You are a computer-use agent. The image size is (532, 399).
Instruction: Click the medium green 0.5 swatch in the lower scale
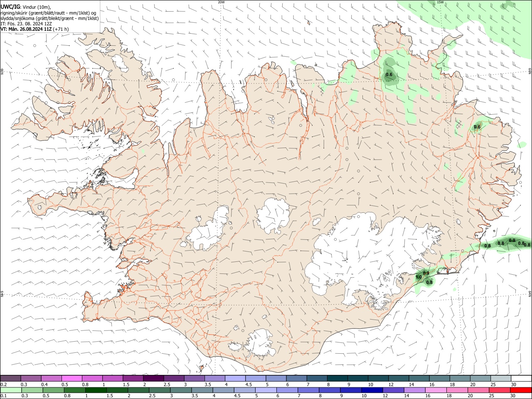point(53,390)
